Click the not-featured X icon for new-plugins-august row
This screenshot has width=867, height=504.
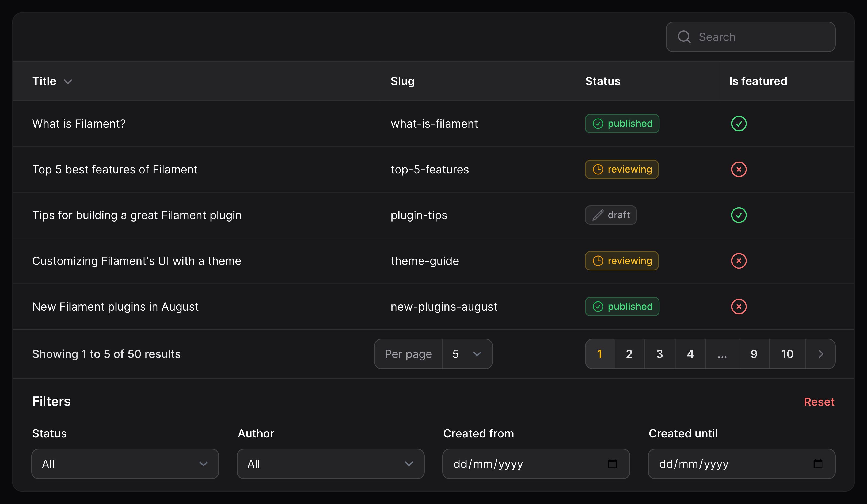pyautogui.click(x=739, y=307)
